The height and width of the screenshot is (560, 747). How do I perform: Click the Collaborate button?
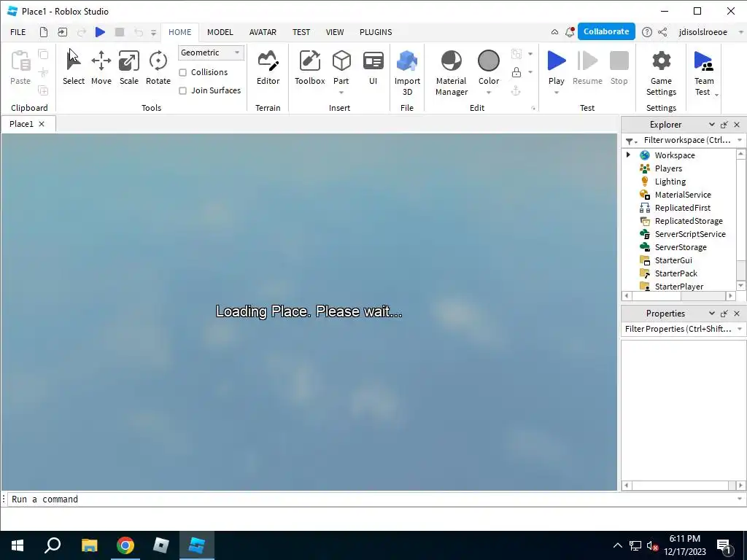click(606, 31)
